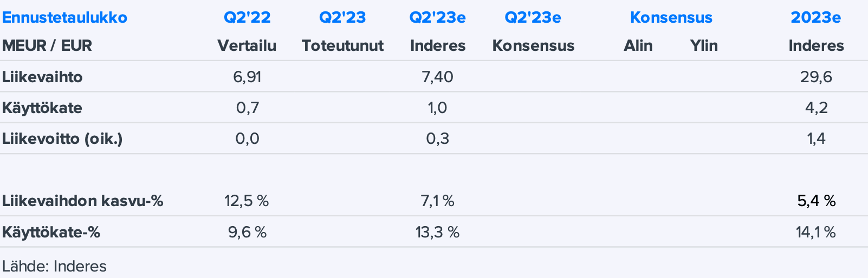Select the 12,5 % growth value
This screenshot has width=868, height=278.
247,201
